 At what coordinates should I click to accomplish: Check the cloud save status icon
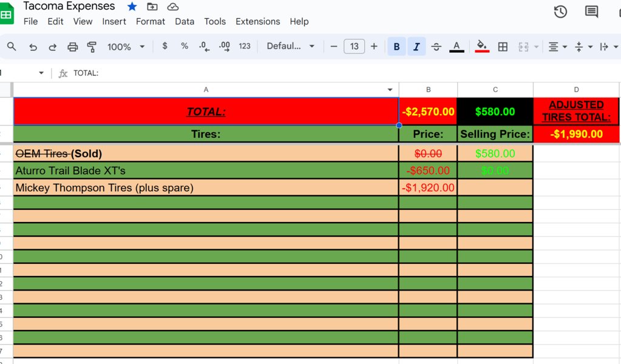click(172, 6)
